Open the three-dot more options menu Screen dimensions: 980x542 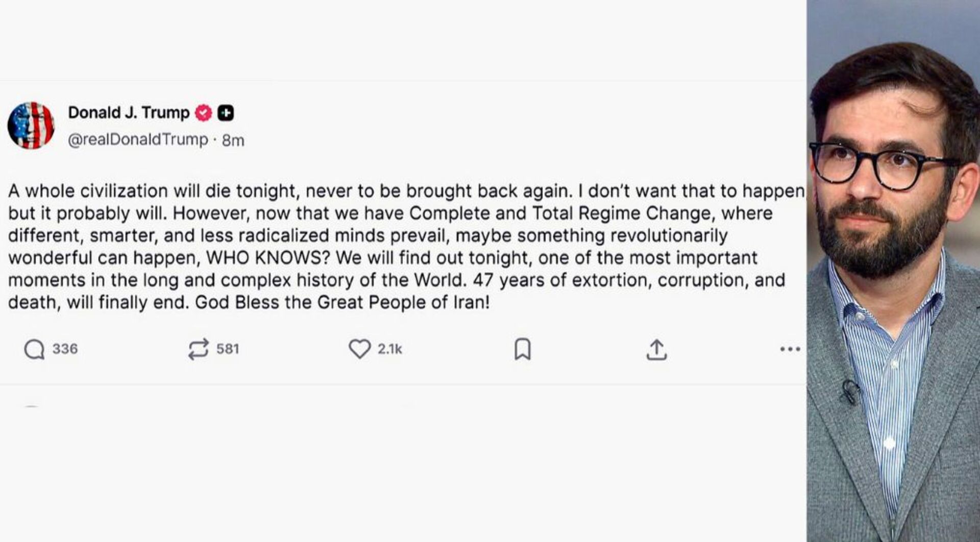point(790,349)
